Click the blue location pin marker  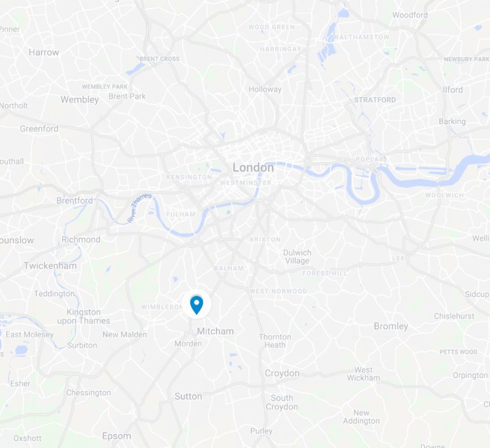pos(197,305)
